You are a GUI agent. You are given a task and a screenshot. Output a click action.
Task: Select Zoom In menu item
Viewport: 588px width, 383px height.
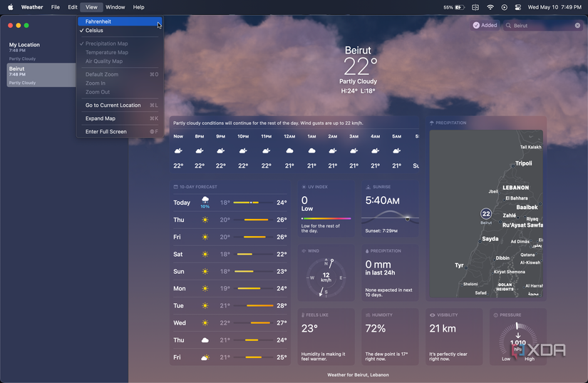point(120,83)
